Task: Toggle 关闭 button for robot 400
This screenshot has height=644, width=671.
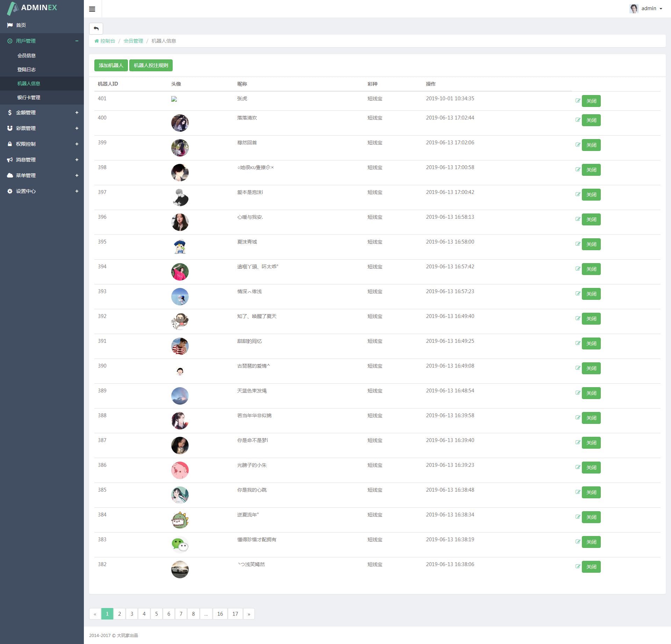Action: (x=591, y=120)
